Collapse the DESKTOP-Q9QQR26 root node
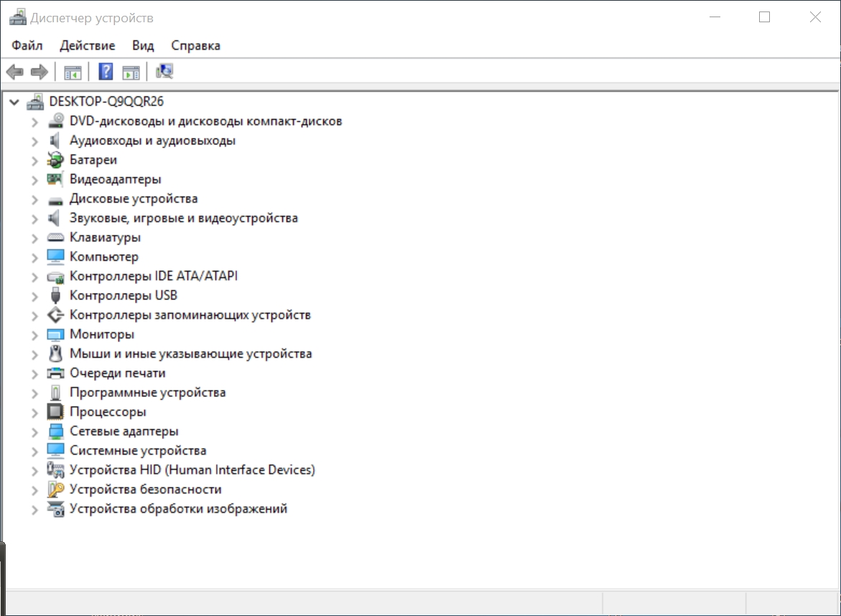This screenshot has width=841, height=616. 14,102
